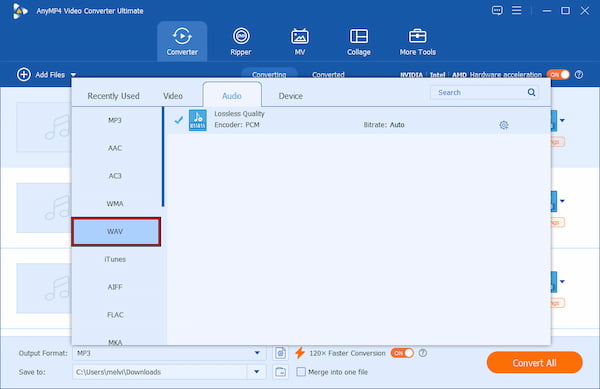
Task: Select the Audio tab
Action: (x=232, y=95)
